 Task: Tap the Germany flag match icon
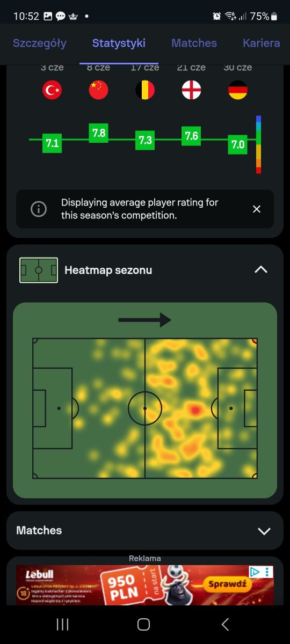pos(238,90)
